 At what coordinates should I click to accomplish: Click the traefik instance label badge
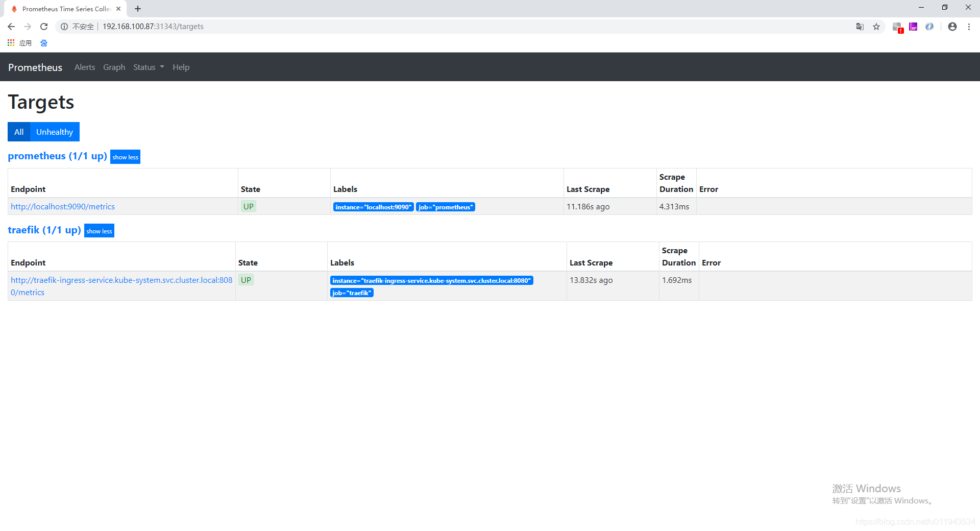point(432,280)
